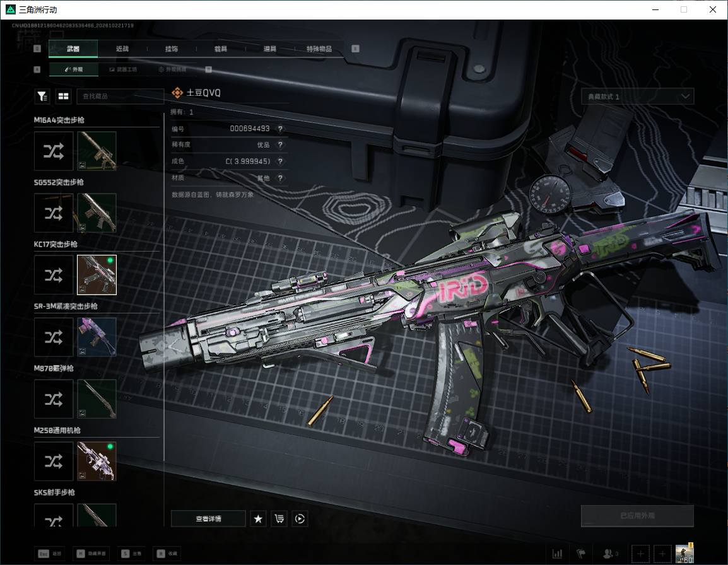Switch to the 武器 tab
This screenshot has width=728, height=565.
(73, 49)
